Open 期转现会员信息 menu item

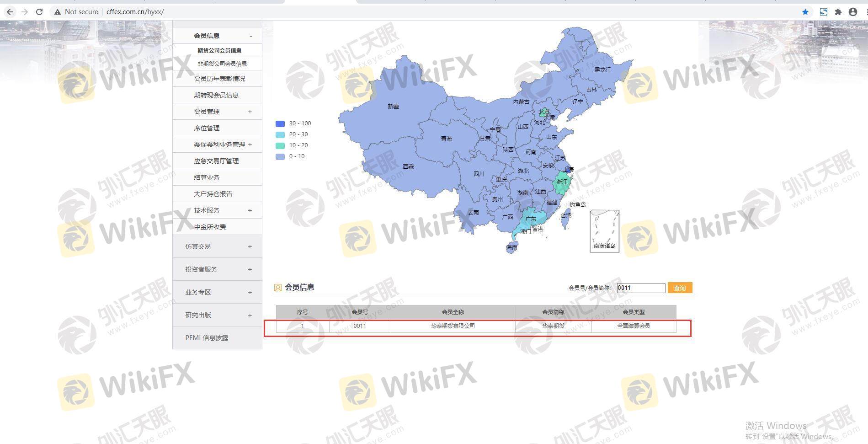click(x=216, y=95)
